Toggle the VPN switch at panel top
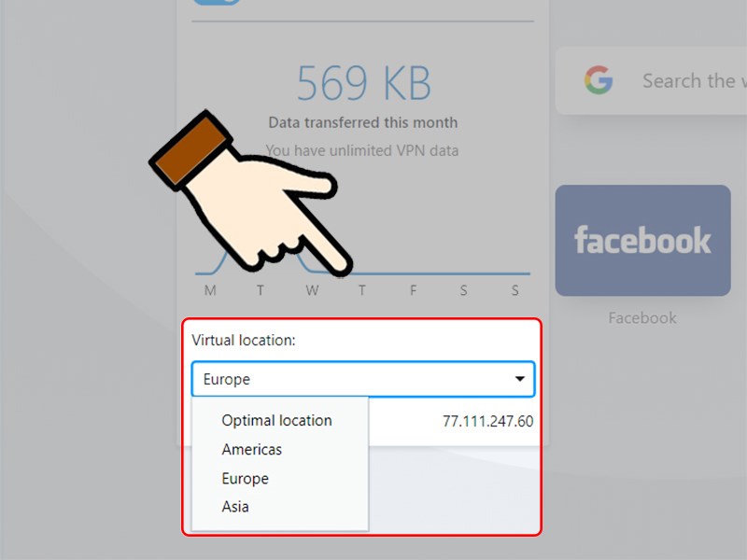This screenshot has width=747, height=560. tap(216, 2)
